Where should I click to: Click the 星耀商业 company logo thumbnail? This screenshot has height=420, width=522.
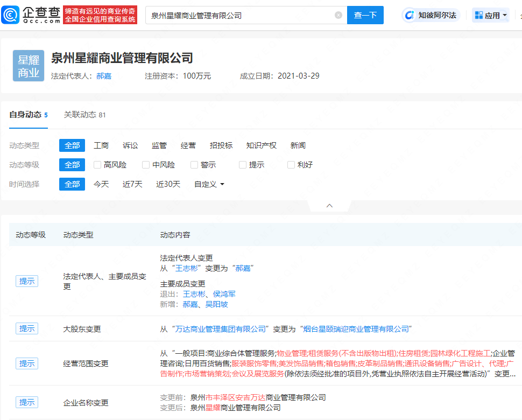tap(29, 66)
